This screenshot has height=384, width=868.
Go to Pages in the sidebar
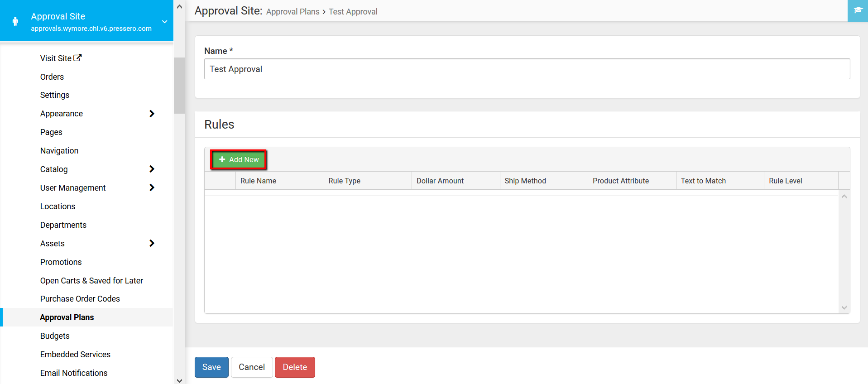[x=51, y=132]
